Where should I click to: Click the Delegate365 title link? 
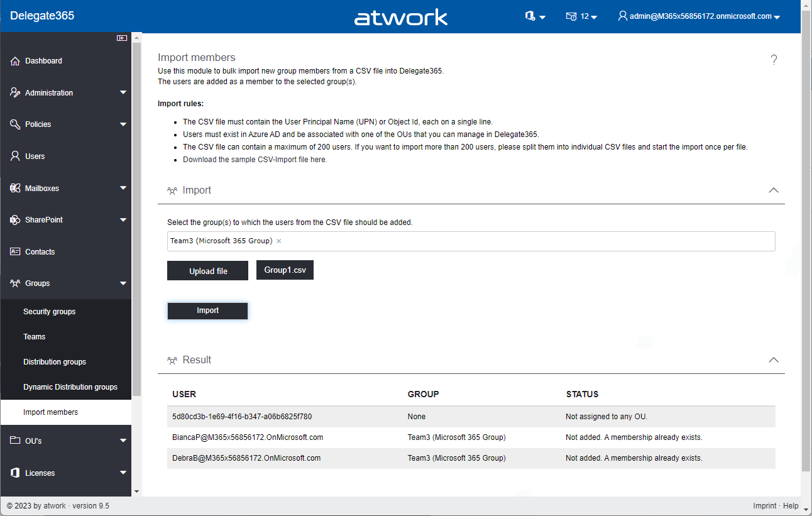[x=42, y=16]
